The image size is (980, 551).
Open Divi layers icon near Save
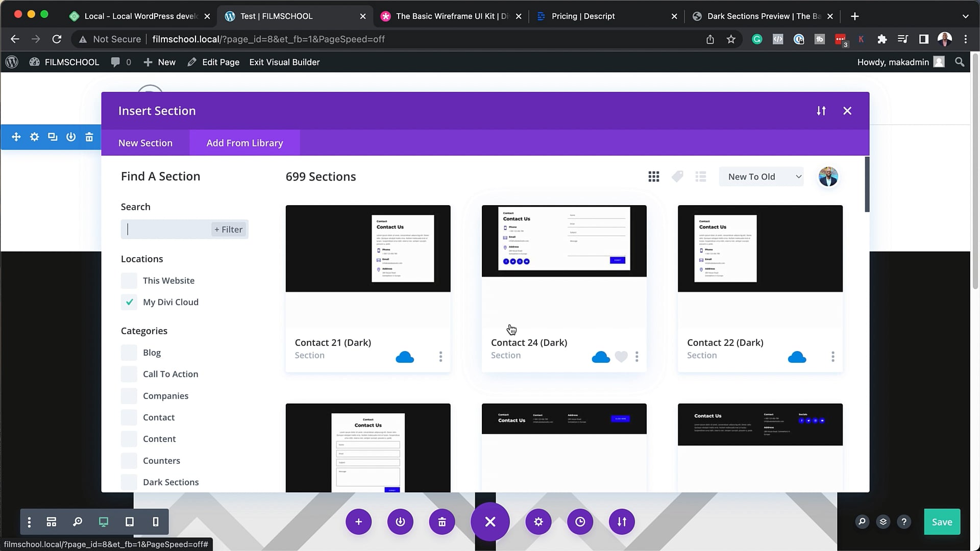(x=883, y=521)
